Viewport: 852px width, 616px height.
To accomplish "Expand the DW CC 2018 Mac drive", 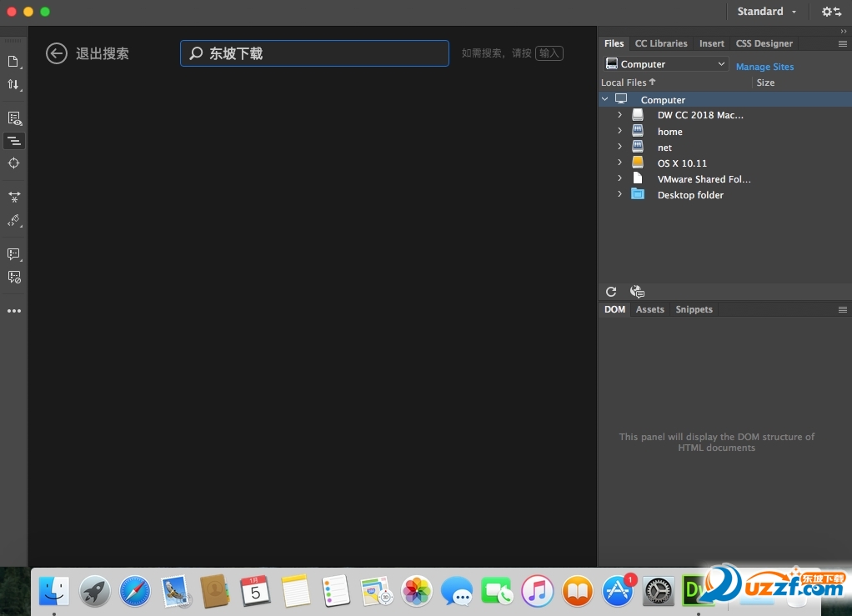I will 620,115.
